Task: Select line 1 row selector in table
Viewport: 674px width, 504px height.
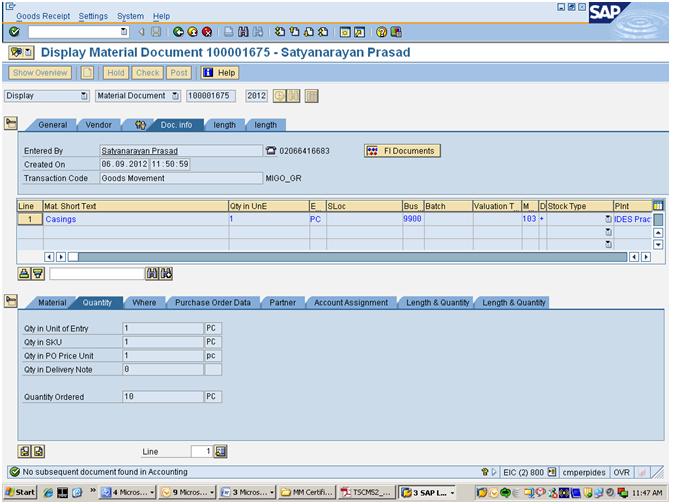Action: click(x=30, y=219)
